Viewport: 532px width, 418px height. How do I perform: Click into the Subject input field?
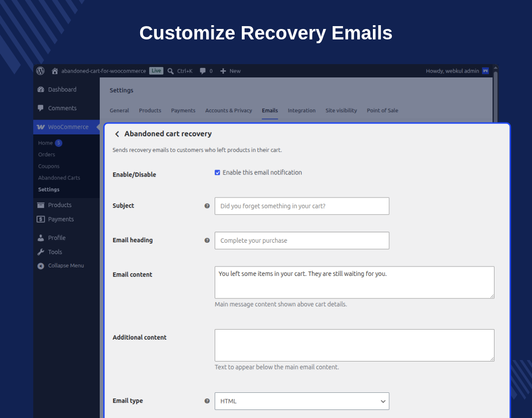(302, 206)
